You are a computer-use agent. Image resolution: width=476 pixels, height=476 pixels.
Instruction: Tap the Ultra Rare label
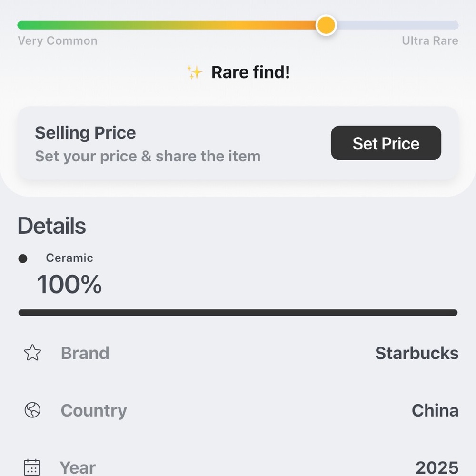pos(430,40)
